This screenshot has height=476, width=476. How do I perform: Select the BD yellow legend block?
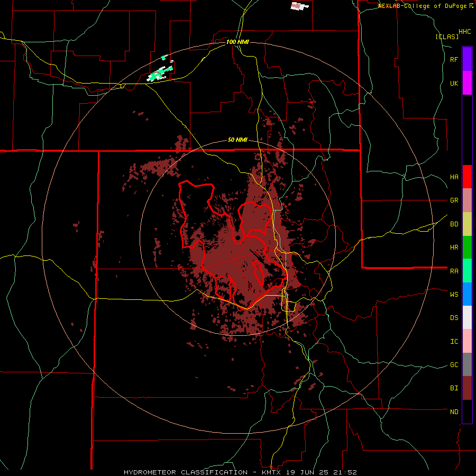[x=467, y=224]
